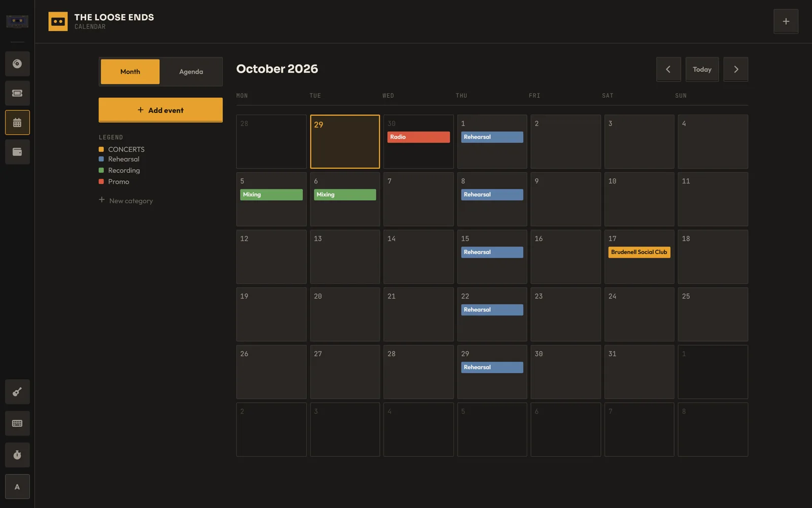Screen dimensions: 812x508
Task: Open the Rehearsal event on October 8
Action: 492,195
